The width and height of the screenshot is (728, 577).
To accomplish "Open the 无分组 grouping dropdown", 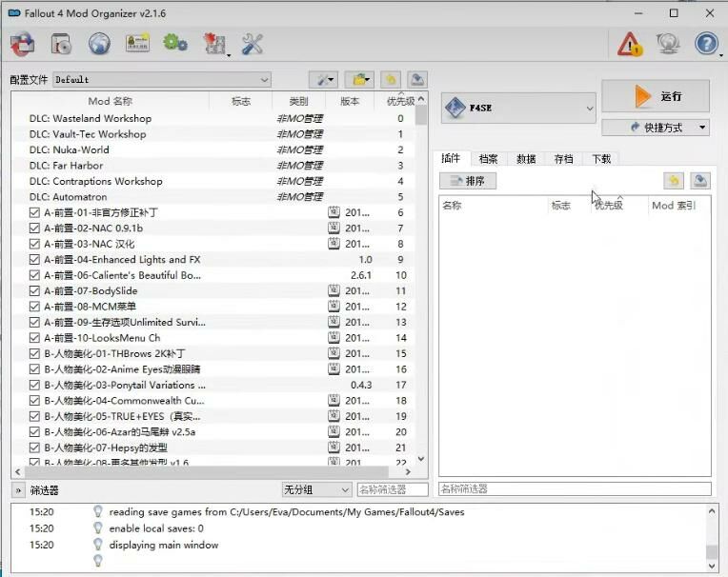I will click(316, 489).
